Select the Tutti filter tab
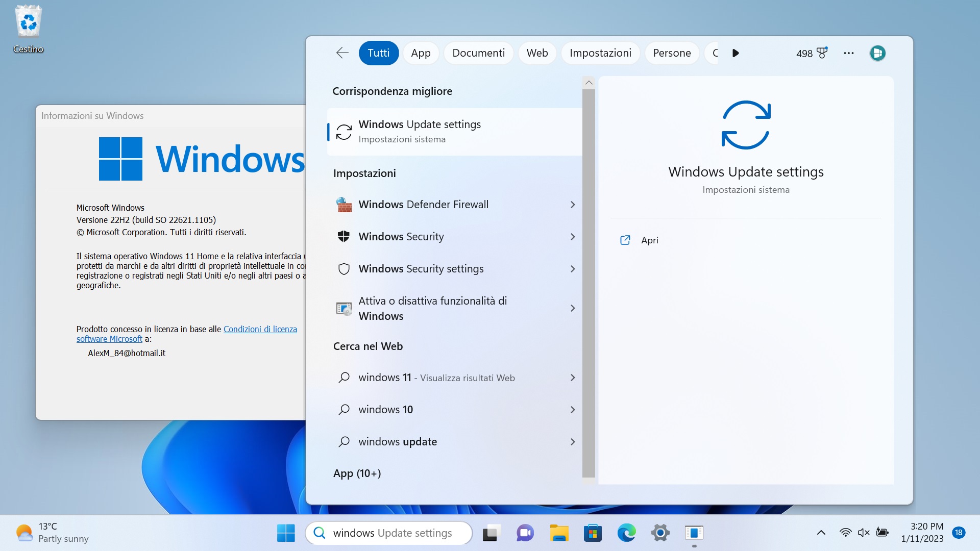Image resolution: width=980 pixels, height=551 pixels. 379,53
